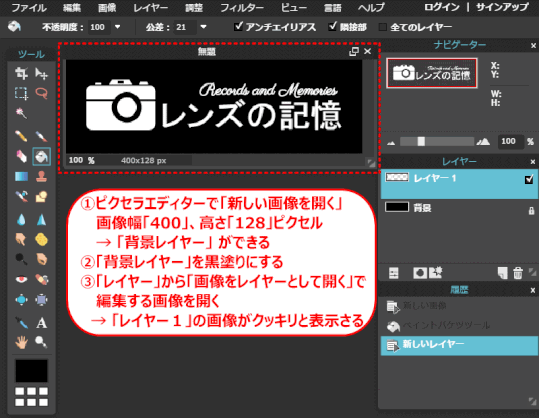Create a new layer with the star icon

[x=436, y=273]
